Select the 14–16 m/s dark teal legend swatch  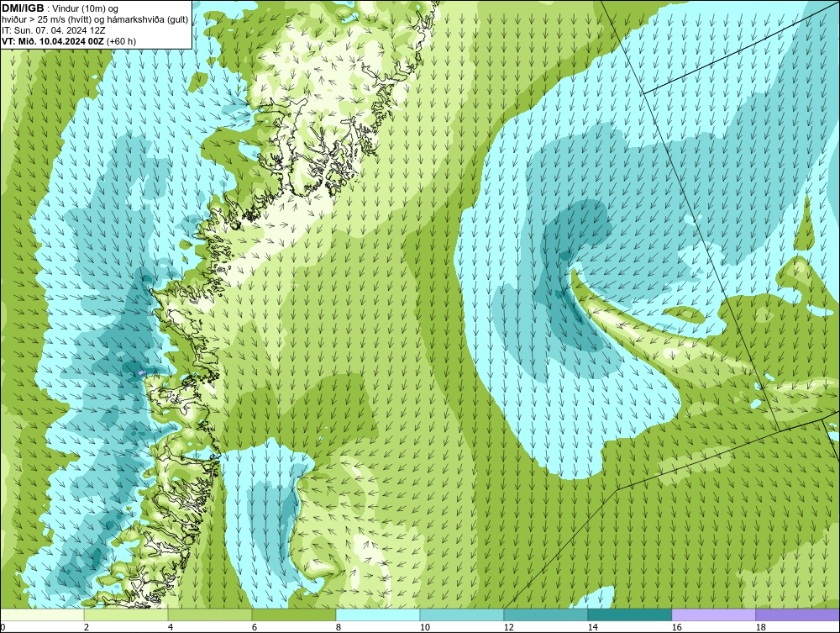[x=630, y=615]
